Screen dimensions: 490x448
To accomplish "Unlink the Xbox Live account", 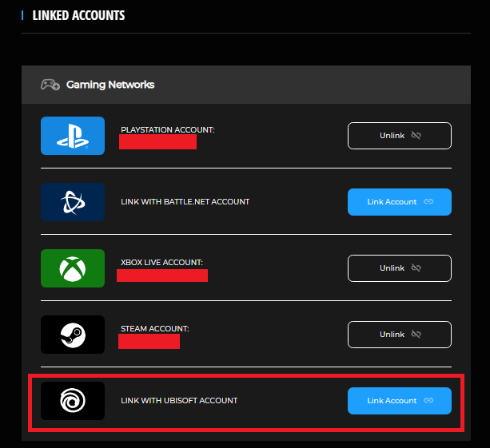I will pyautogui.click(x=400, y=268).
